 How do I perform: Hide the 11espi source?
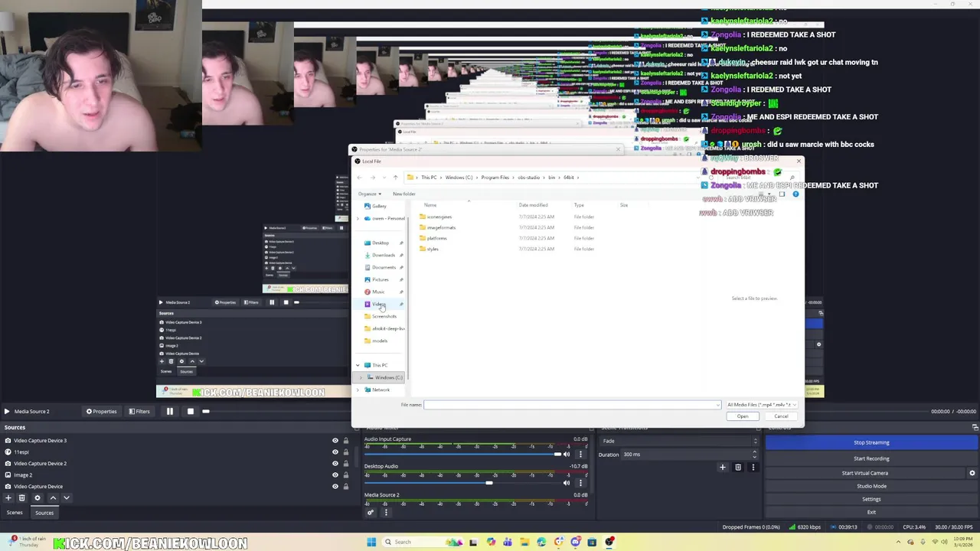point(335,452)
